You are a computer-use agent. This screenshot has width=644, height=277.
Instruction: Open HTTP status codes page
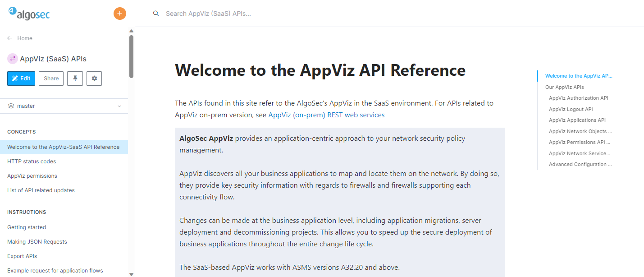[32, 162]
